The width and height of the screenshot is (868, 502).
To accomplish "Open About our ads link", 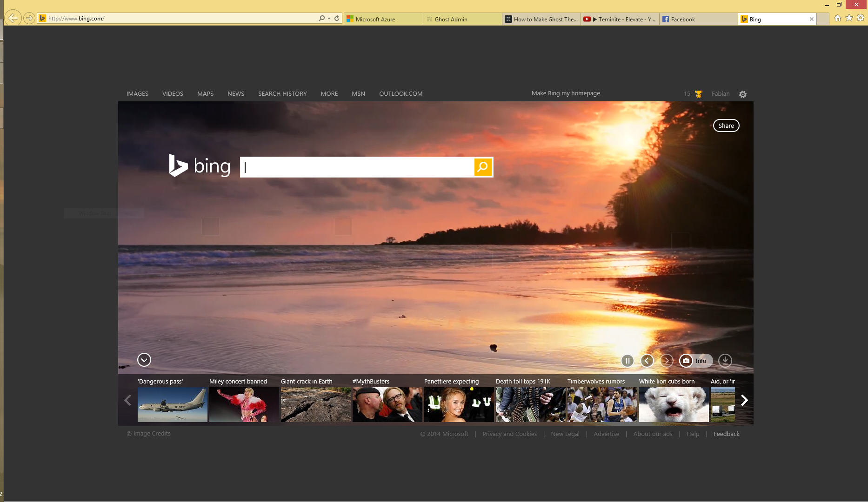I will click(x=653, y=434).
